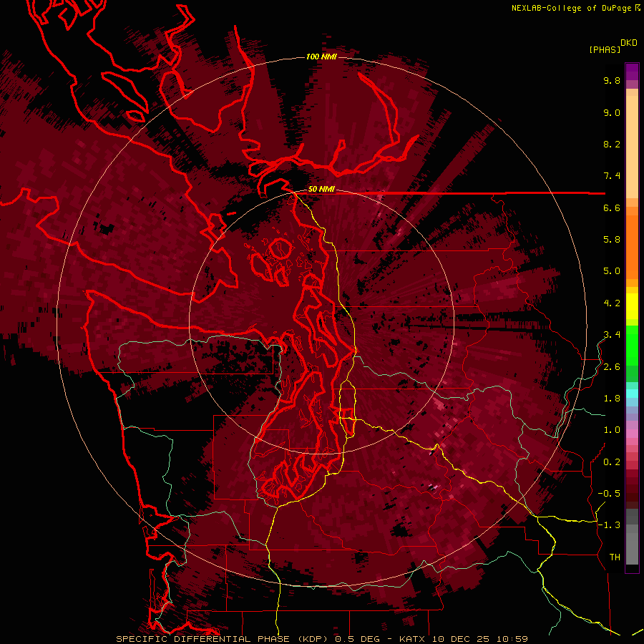Image resolution: width=644 pixels, height=644 pixels.
Task: Click the 9.8 scale value
Action: [612, 80]
